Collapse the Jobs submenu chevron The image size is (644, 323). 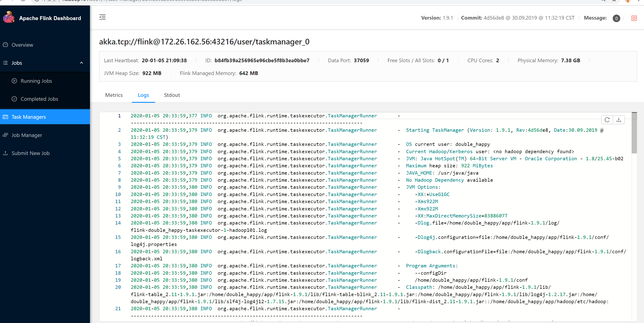click(x=81, y=63)
